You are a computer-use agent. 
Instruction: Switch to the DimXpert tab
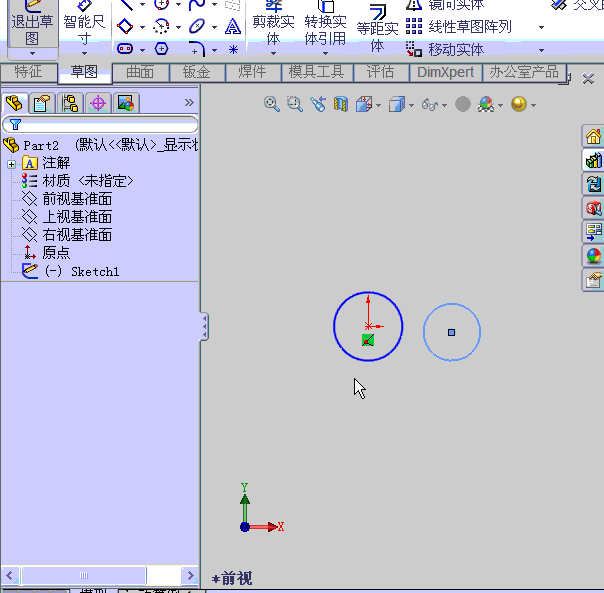[445, 72]
